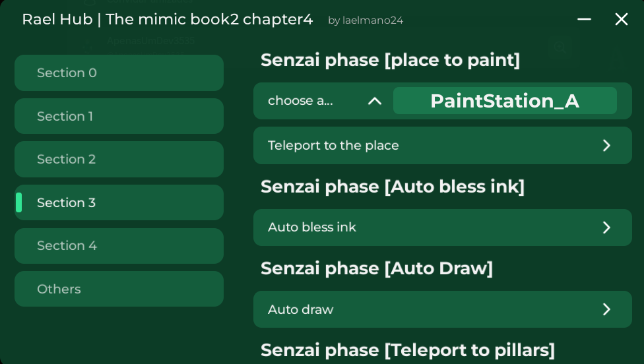Click the arrow icon beside Auto draw
Screen dimensions: 644x364
pos(607,310)
